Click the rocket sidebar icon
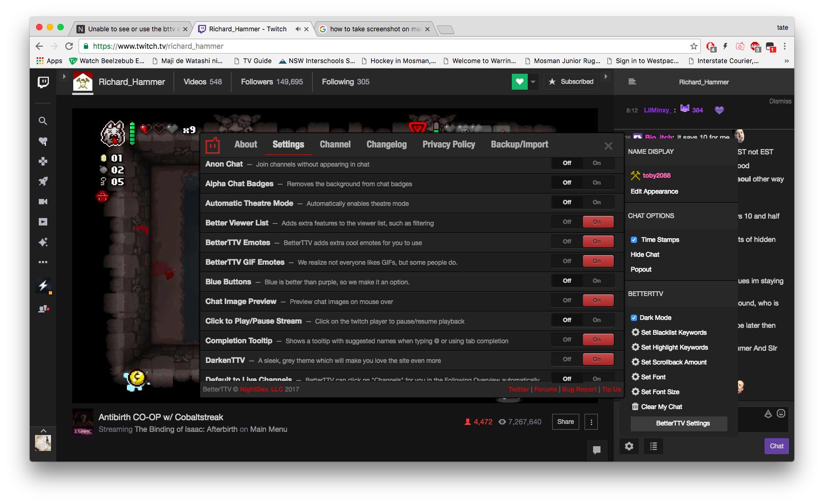The height and width of the screenshot is (504, 824). (43, 181)
